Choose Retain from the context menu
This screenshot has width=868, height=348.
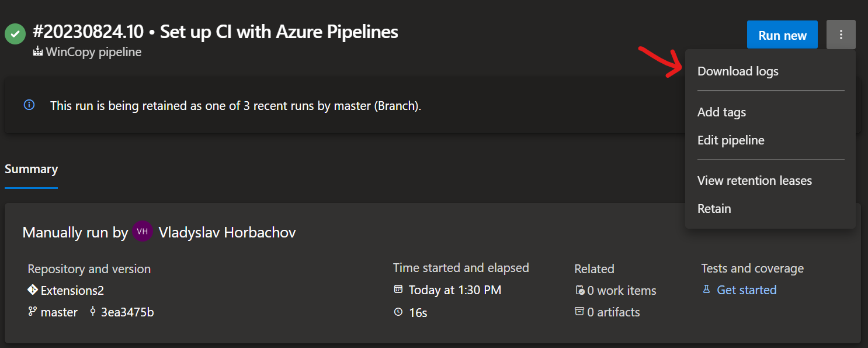click(714, 208)
